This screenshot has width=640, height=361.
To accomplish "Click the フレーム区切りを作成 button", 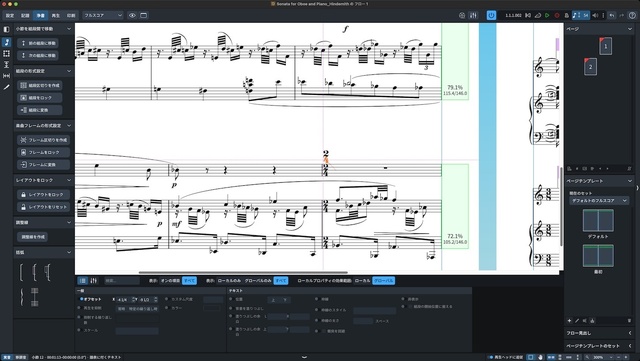I will (x=43, y=140).
